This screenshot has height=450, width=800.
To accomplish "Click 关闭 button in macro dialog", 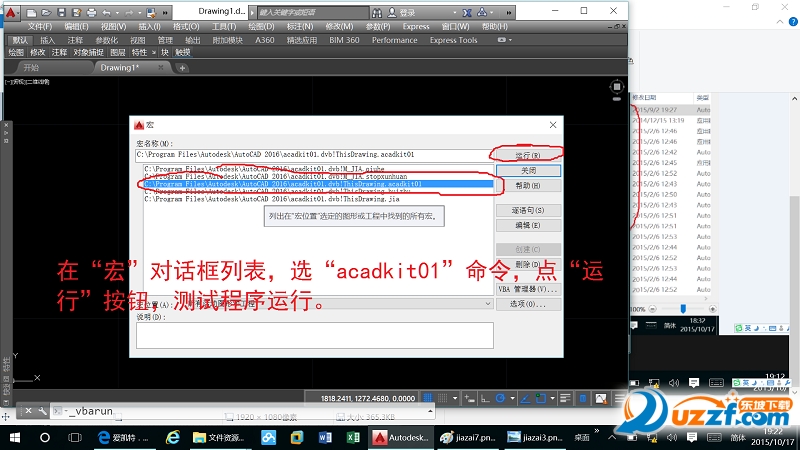I will [x=529, y=170].
